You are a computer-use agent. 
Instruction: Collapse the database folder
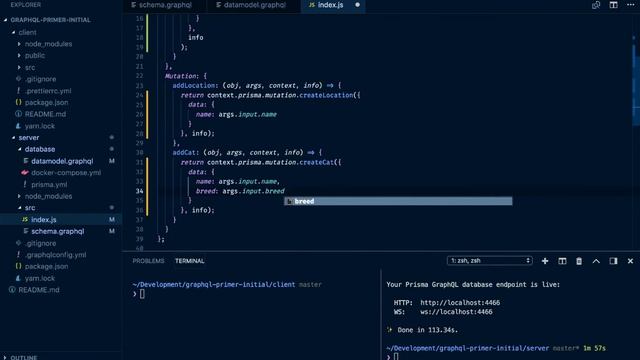(40, 149)
